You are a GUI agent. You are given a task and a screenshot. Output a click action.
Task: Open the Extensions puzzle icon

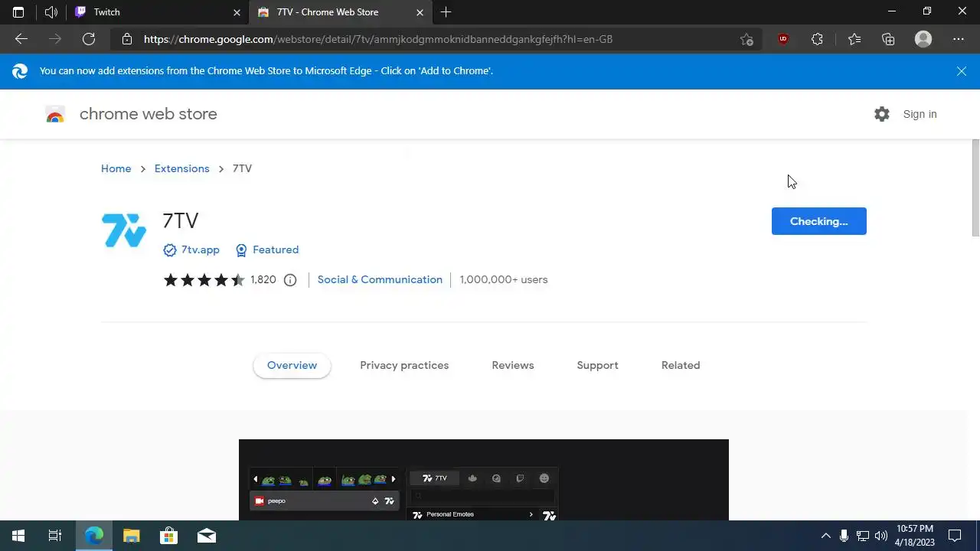tap(817, 39)
